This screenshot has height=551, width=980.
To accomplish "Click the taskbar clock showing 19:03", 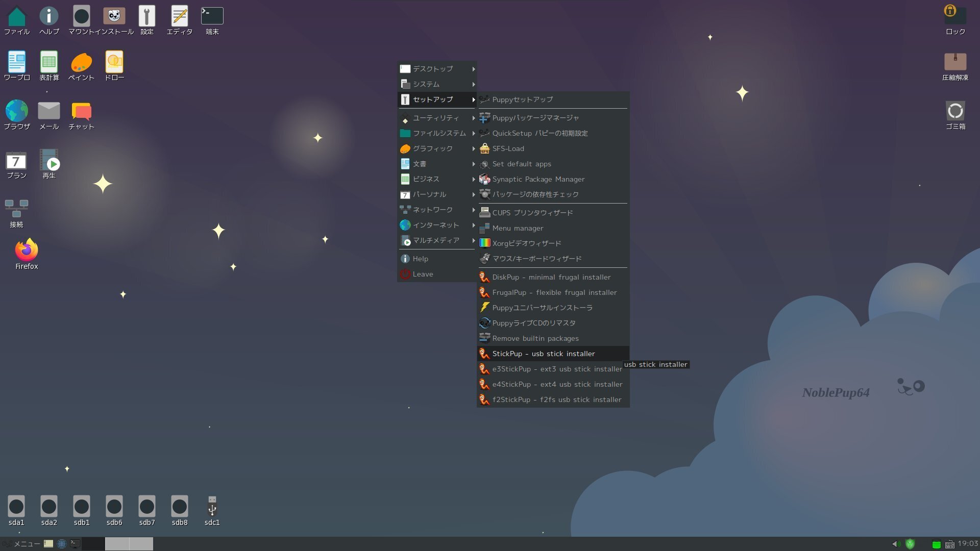I will (967, 544).
